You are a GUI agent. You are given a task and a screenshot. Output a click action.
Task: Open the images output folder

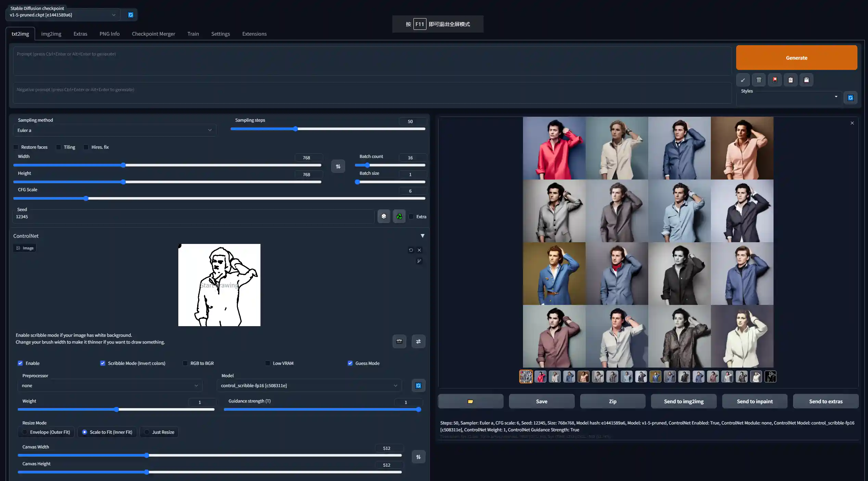pos(470,402)
